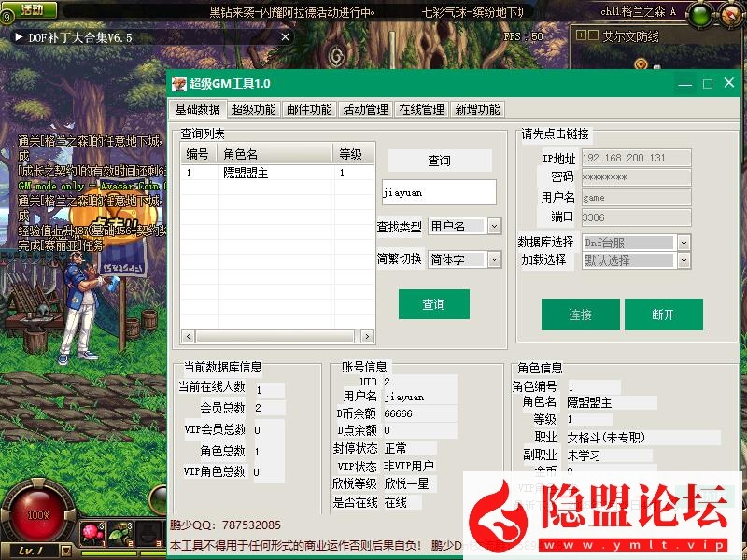This screenshot has height=560, width=747.
Task: Open the 简繁切换 language dropdown
Action: point(464,259)
